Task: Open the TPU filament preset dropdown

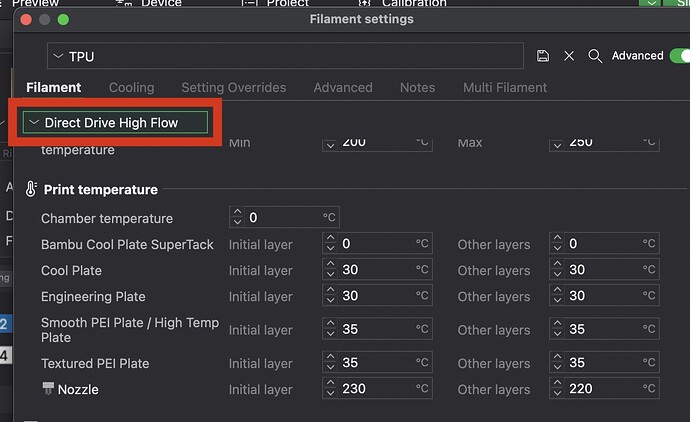Action: (x=285, y=56)
